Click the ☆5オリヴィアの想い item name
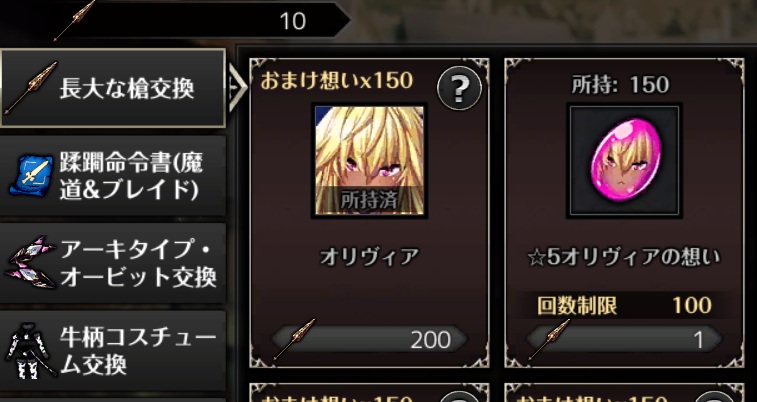Screen dimensions: 757x402 [624, 257]
